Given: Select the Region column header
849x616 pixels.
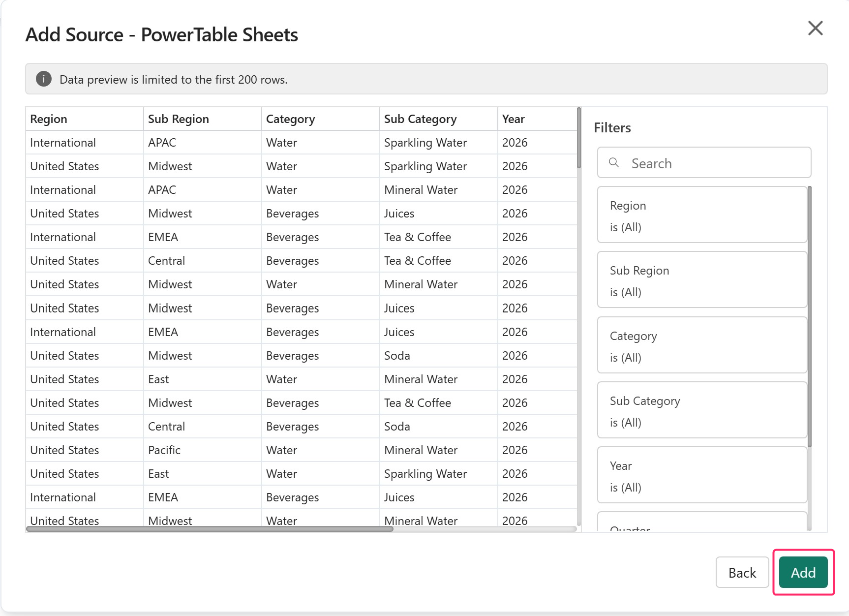Looking at the screenshot, I should coord(84,119).
